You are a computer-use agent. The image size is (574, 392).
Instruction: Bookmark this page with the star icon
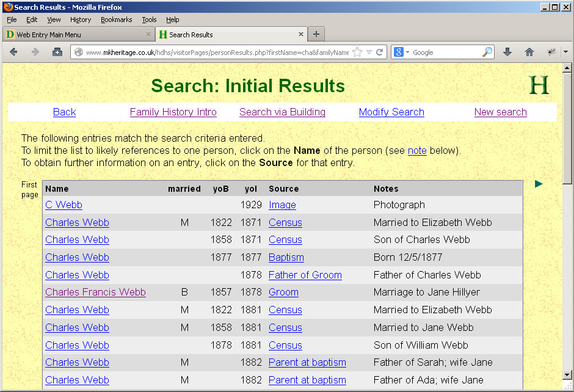[357, 53]
